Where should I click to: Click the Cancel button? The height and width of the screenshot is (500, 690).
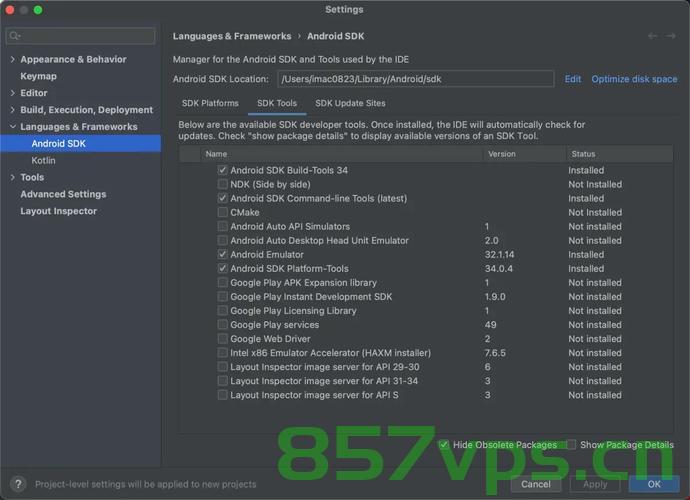(536, 484)
